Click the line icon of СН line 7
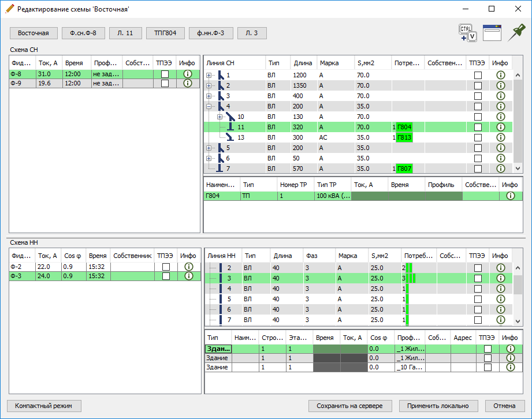Viewport: 532px width, 419px height. [220, 169]
